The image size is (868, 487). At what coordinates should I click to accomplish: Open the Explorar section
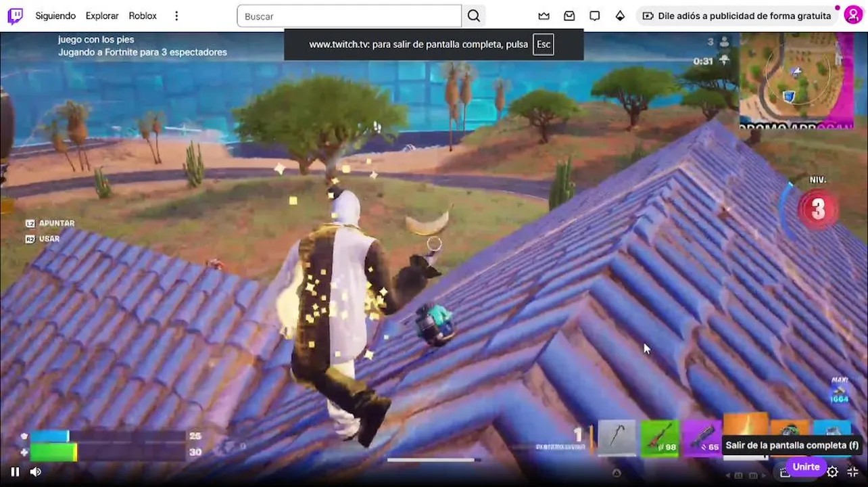click(102, 16)
